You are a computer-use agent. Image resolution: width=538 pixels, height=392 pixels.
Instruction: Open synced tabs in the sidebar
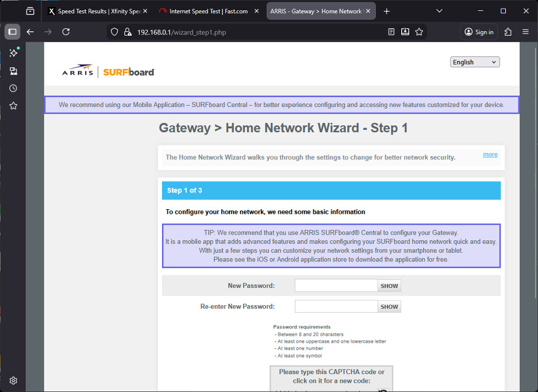point(13,71)
